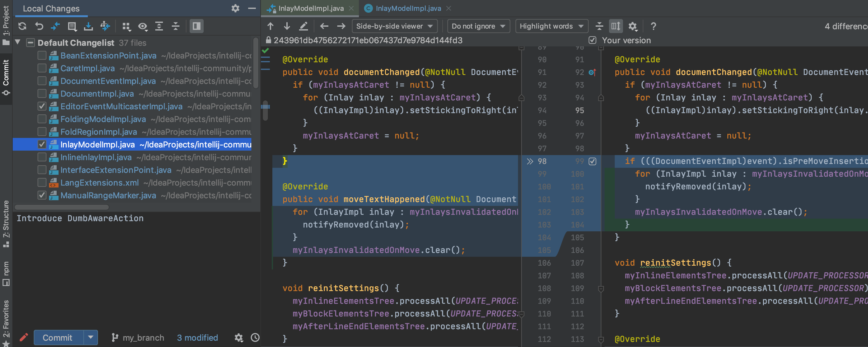Click the Unshelve icon with cross arrows
Screen dimensions: 868x347
105,26
